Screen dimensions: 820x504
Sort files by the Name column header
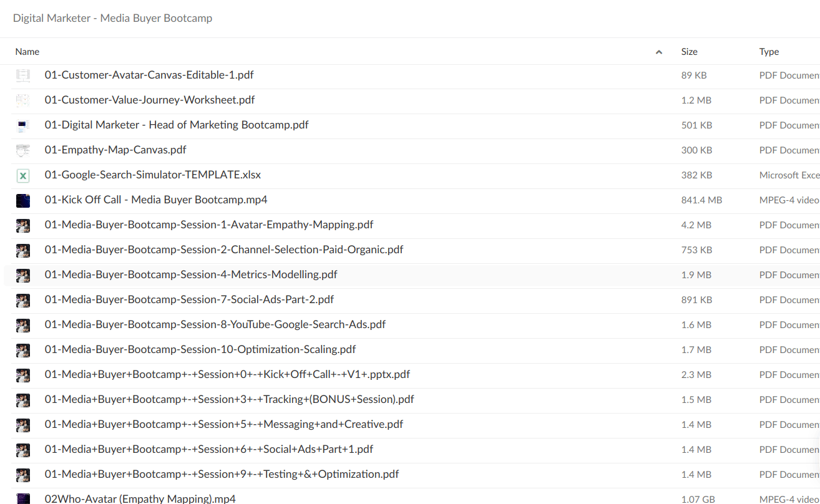[27, 52]
